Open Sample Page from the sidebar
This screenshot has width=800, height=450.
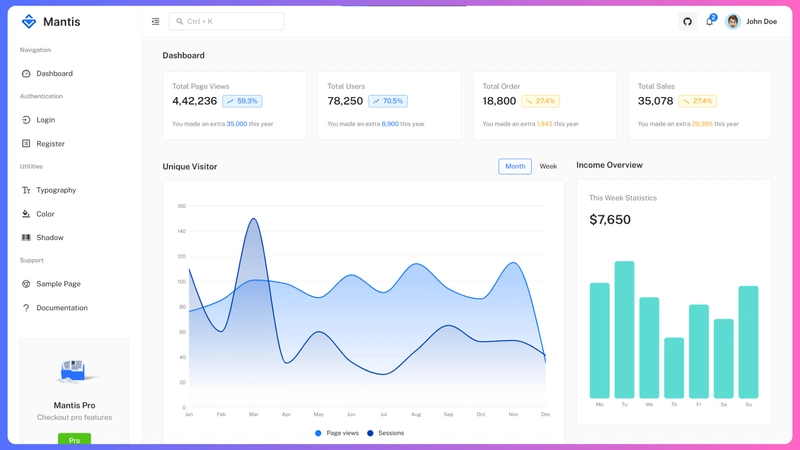pyautogui.click(x=58, y=284)
